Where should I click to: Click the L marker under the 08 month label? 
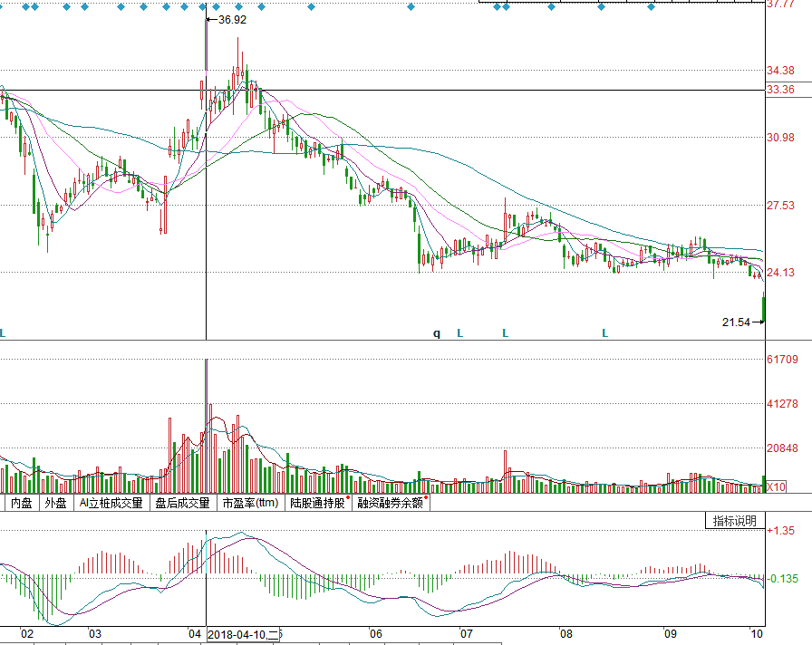604,333
